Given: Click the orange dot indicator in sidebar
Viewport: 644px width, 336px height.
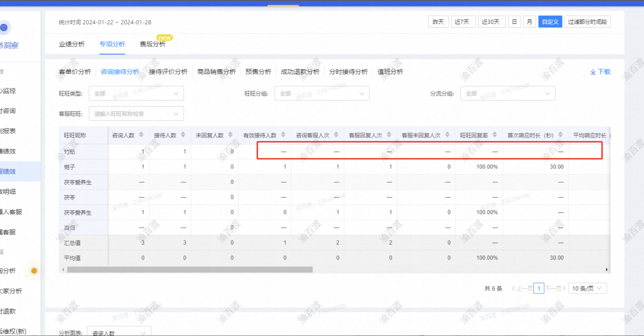Looking at the screenshot, I should click(x=34, y=271).
